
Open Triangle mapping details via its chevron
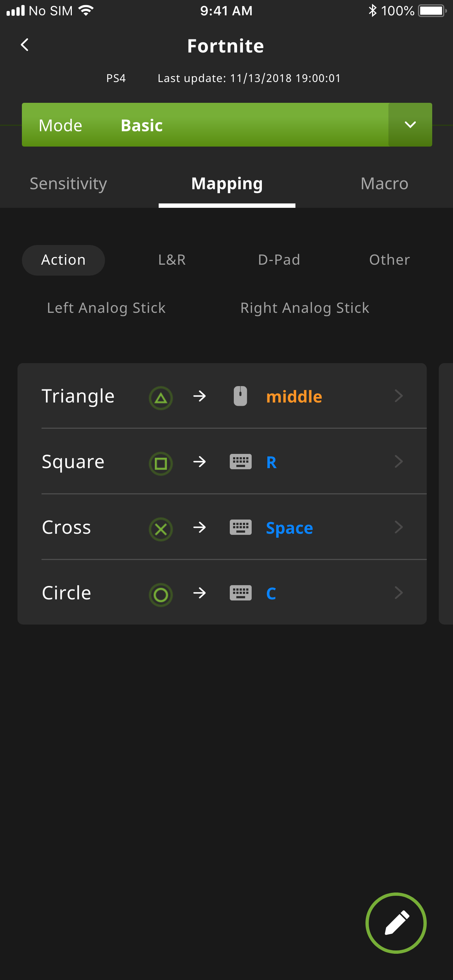[x=399, y=396]
